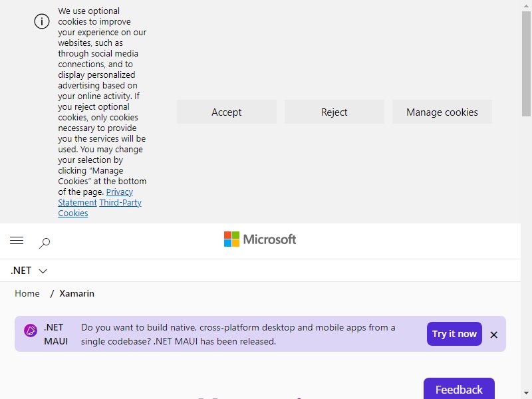Image resolution: width=532 pixels, height=399 pixels.
Task: Expand the .NET dropdown menu
Action: (29, 271)
